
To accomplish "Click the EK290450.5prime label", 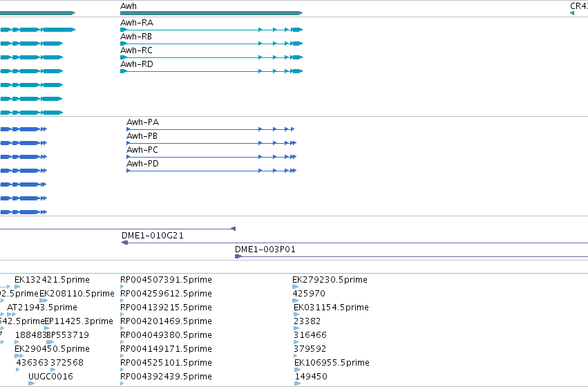I will [x=52, y=349].
